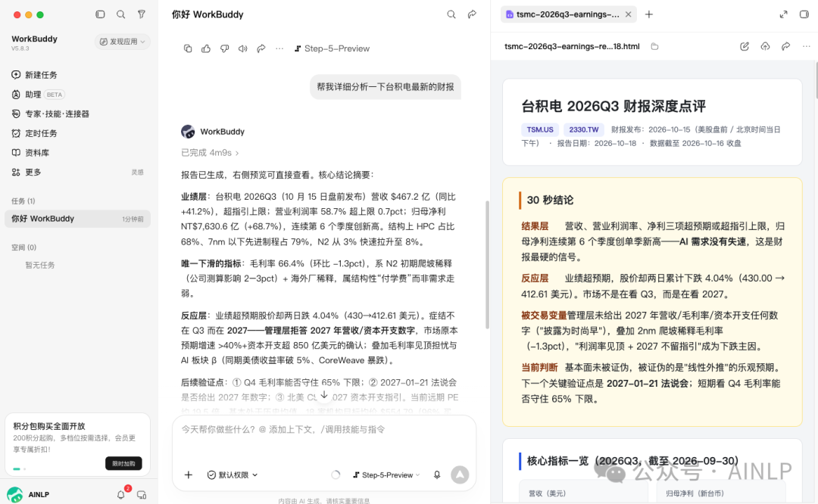Open more options ellipsis in message toolbar
The width and height of the screenshot is (818, 504).
click(279, 48)
